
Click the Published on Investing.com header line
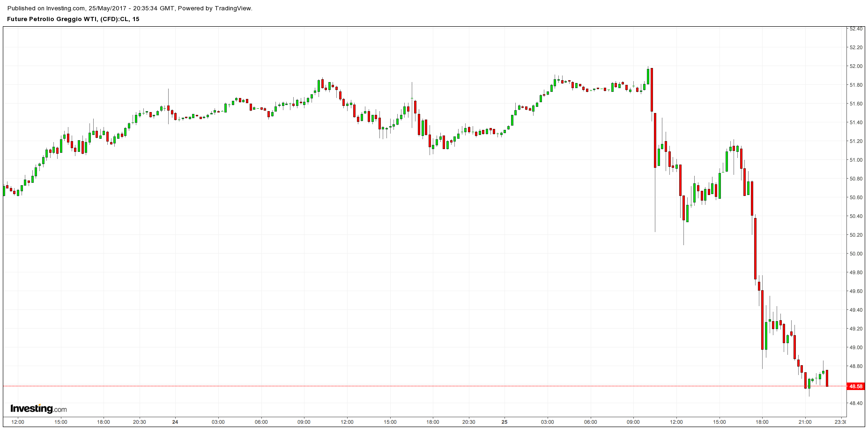click(x=130, y=8)
